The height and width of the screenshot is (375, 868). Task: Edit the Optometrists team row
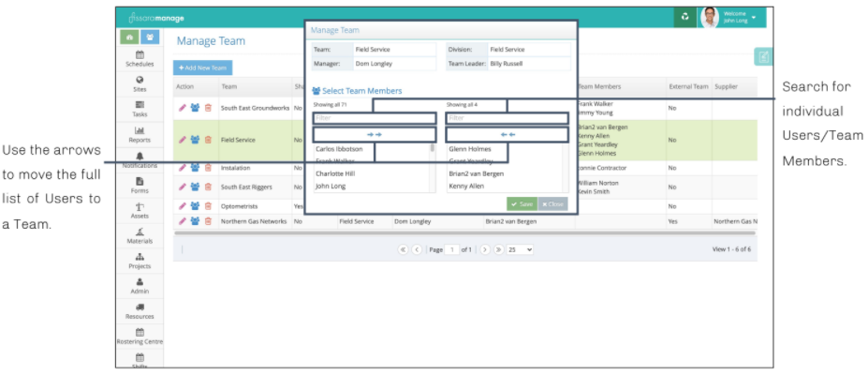pyautogui.click(x=183, y=206)
